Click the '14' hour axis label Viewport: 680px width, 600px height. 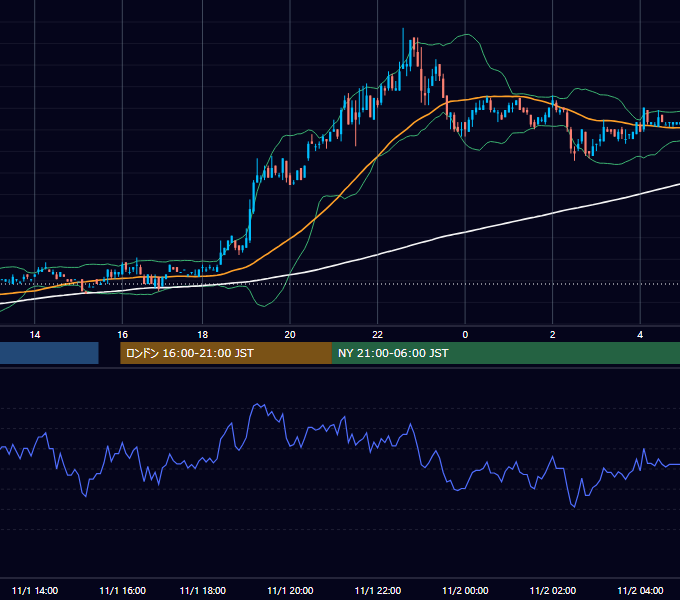(35, 335)
